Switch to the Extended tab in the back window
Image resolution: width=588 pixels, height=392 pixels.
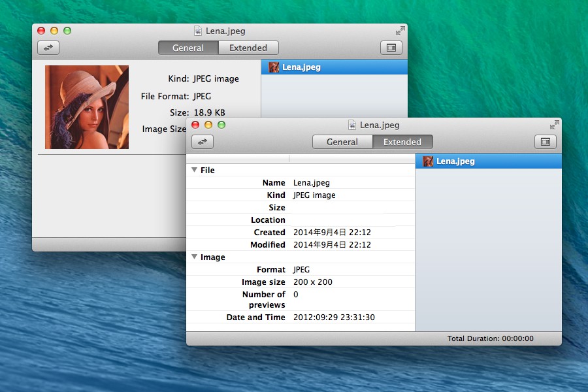point(248,48)
